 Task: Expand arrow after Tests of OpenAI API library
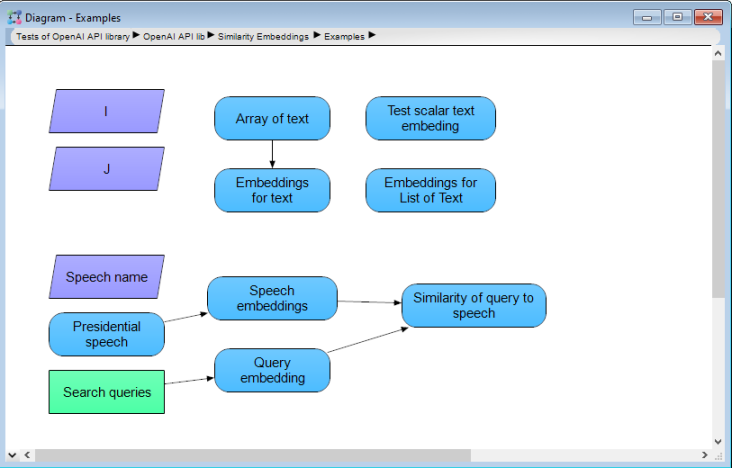(136, 35)
